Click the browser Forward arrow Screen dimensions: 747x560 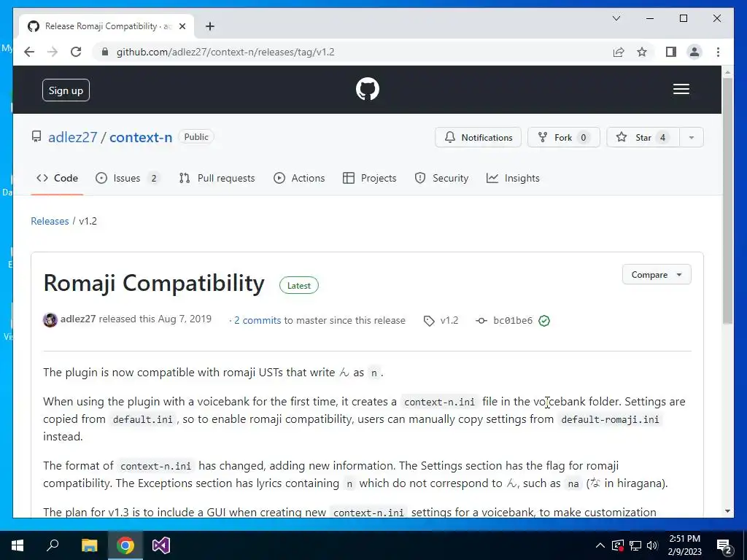point(53,52)
